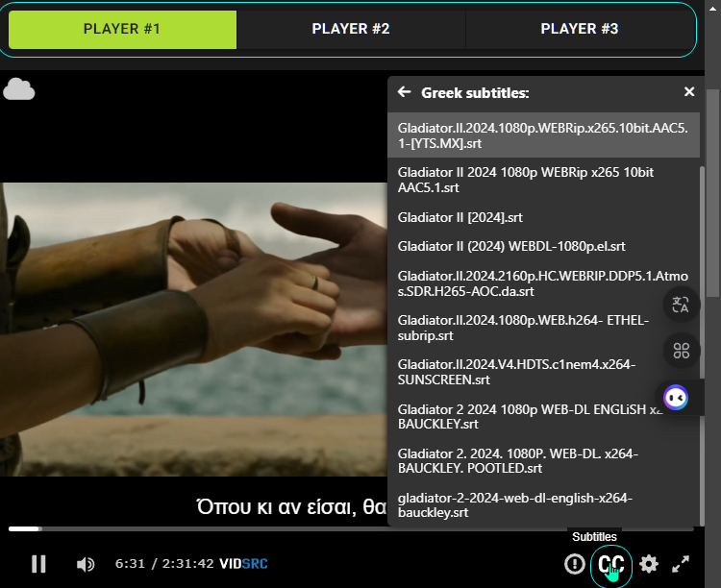721x588 pixels.
Task: Go back from Greek subtitles list
Action: coord(404,92)
